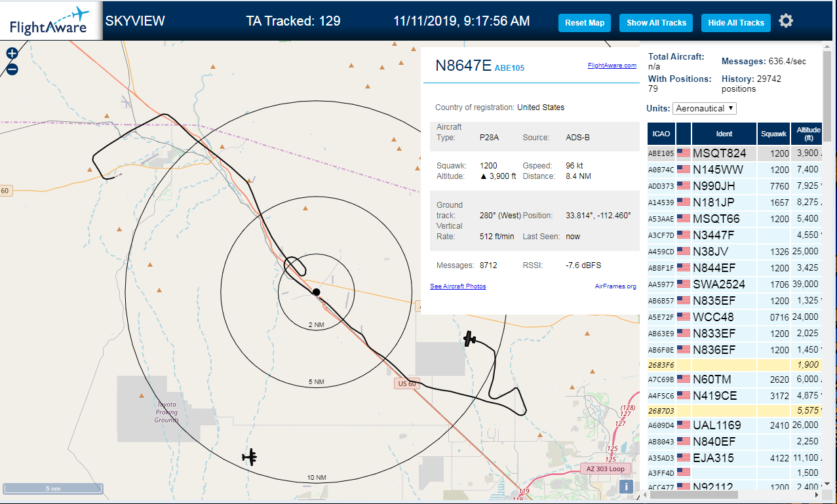
Task: Click US flag in SWA2524 row
Action: coord(684,284)
